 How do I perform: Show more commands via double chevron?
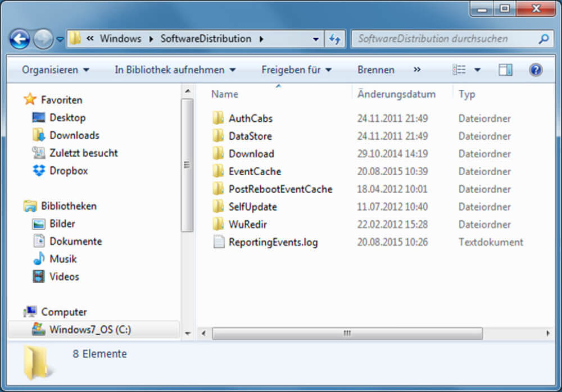(x=417, y=70)
